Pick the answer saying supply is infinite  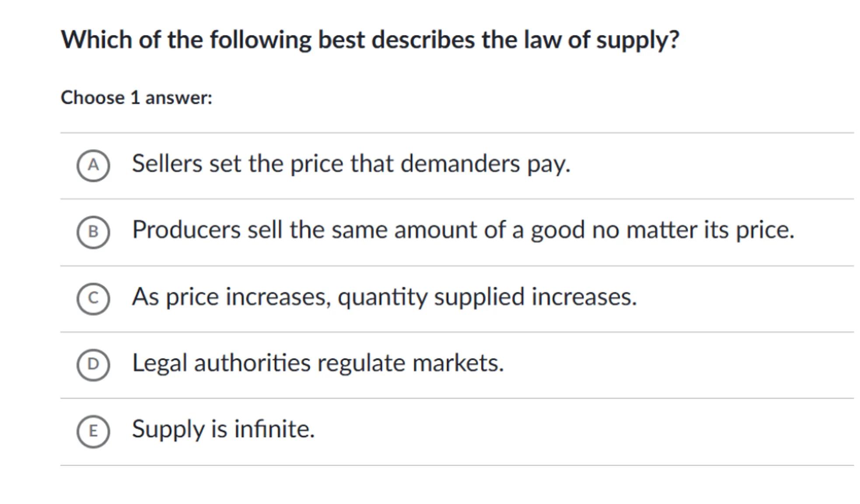(223, 429)
